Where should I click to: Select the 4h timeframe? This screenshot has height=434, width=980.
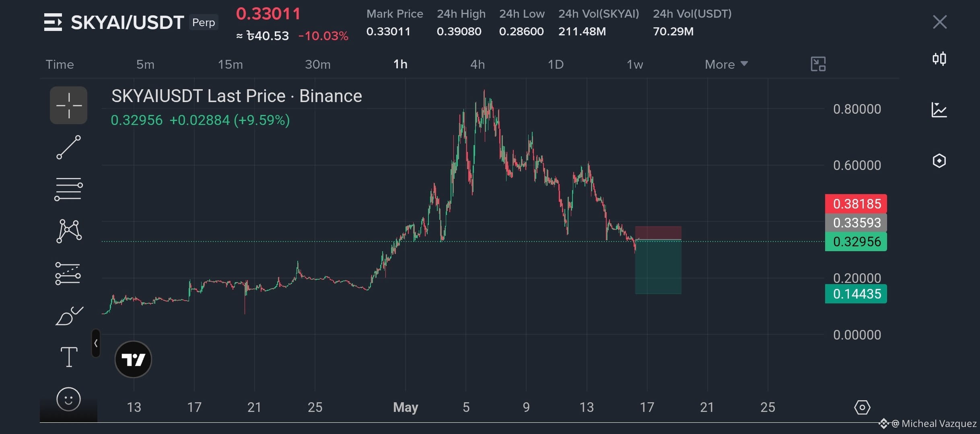click(478, 64)
